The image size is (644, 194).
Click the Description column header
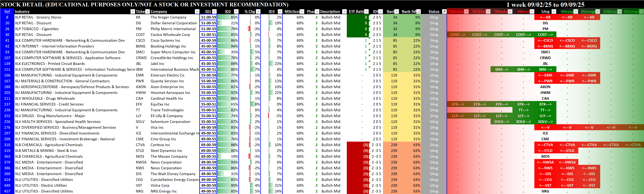pyautogui.click(x=330, y=11)
